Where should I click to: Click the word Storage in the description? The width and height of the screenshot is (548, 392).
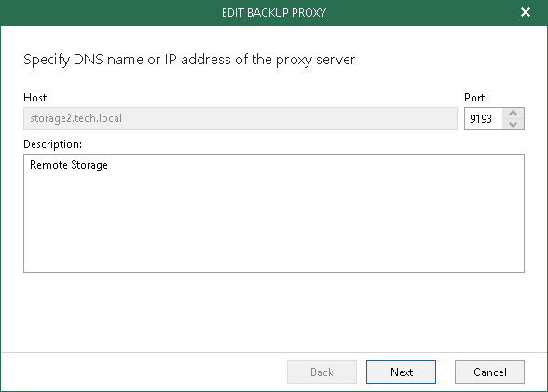coord(89,165)
